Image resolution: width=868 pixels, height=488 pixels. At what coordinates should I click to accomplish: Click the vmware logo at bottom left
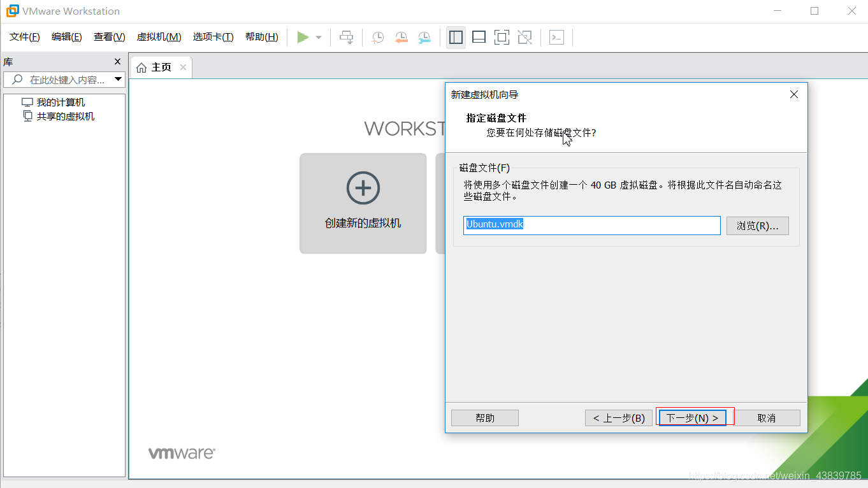(x=182, y=453)
